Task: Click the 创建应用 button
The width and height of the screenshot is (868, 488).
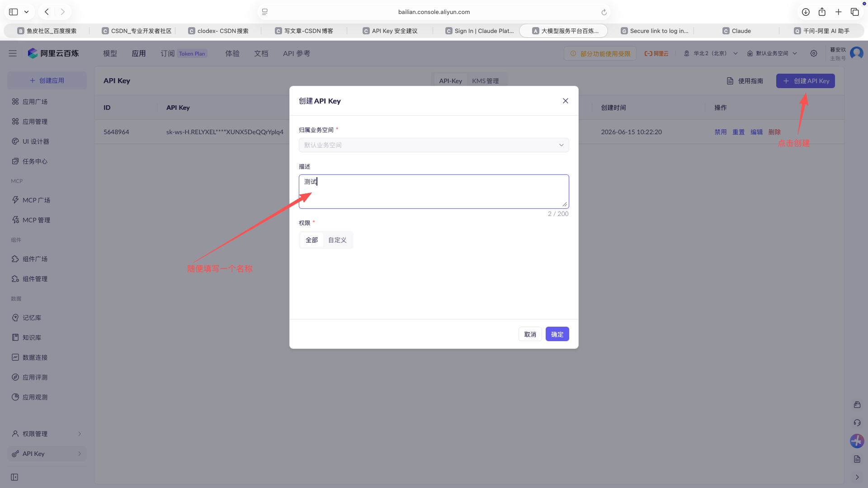Action: [47, 80]
